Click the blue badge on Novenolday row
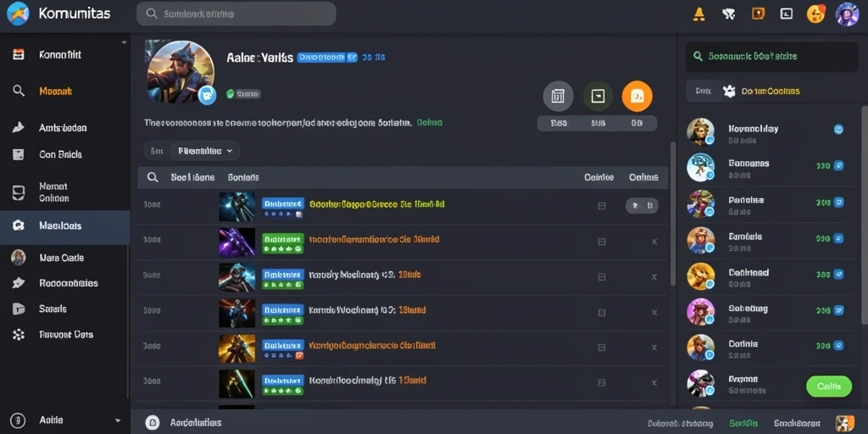 [x=838, y=130]
